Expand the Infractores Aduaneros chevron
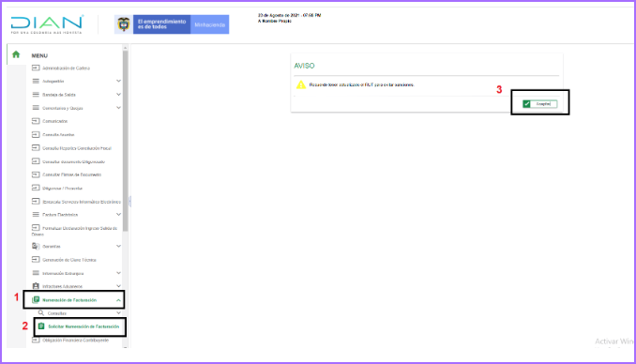636x364 pixels. tap(118, 286)
